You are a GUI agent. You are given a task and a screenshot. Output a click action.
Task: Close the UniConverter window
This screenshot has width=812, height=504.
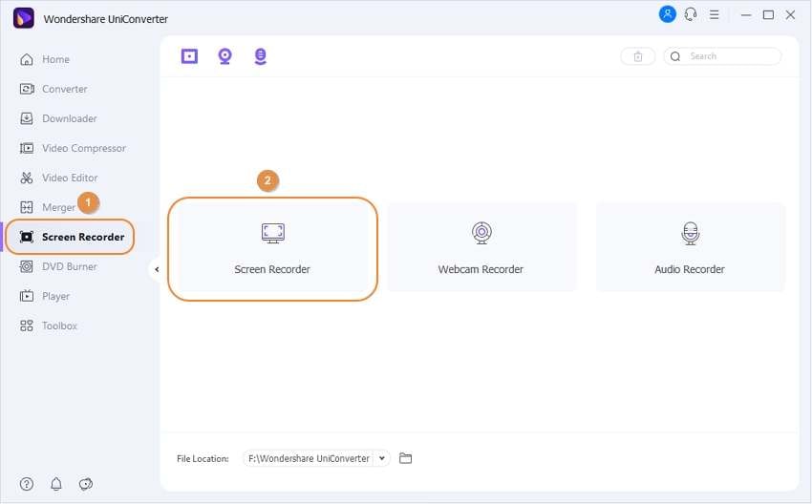[x=790, y=15]
